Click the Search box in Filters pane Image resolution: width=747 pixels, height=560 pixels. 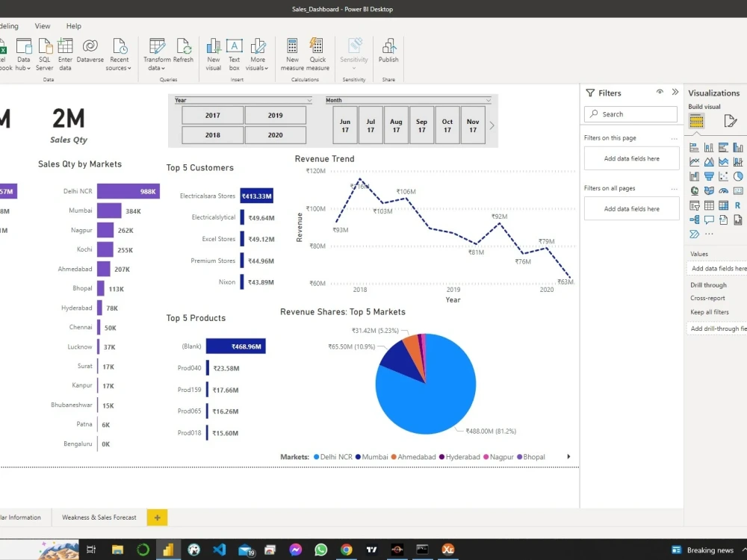point(630,113)
